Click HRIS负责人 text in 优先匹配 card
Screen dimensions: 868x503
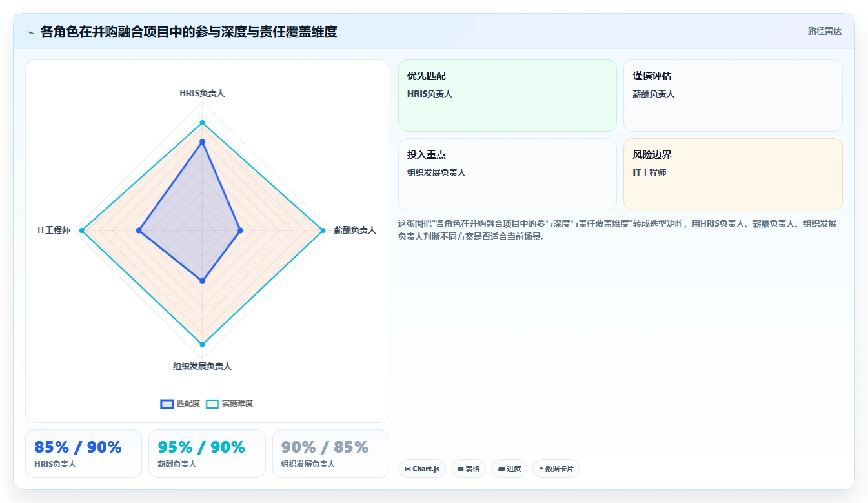[430, 94]
